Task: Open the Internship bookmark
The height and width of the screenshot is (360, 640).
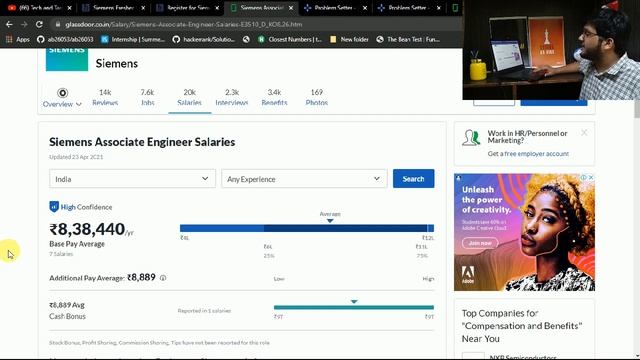Action: (x=133, y=39)
